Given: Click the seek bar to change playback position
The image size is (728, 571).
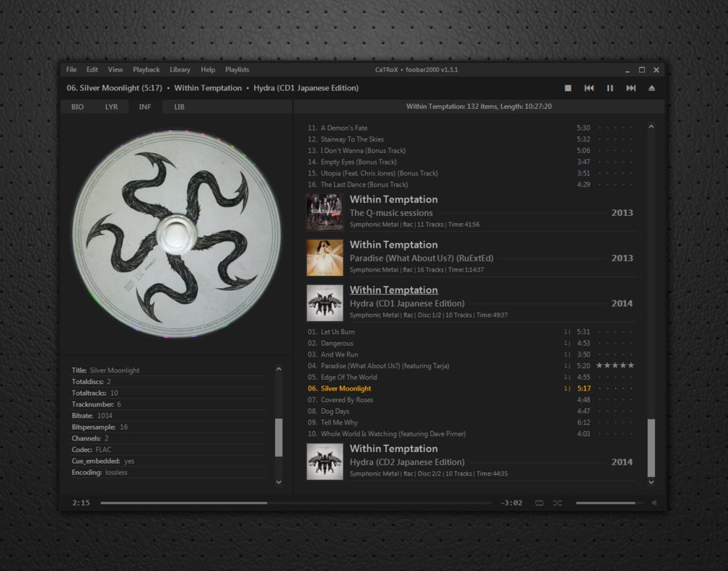Looking at the screenshot, I should (296, 502).
